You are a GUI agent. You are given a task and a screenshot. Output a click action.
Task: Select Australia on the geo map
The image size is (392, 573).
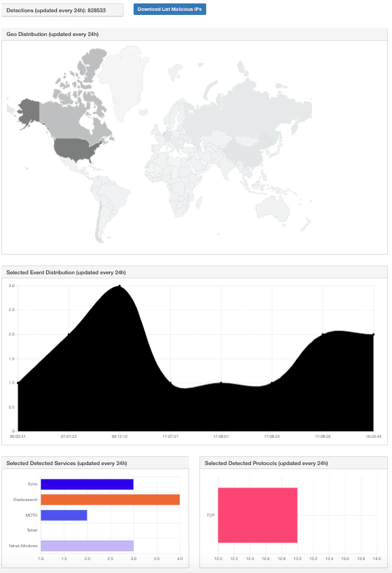coord(273,208)
